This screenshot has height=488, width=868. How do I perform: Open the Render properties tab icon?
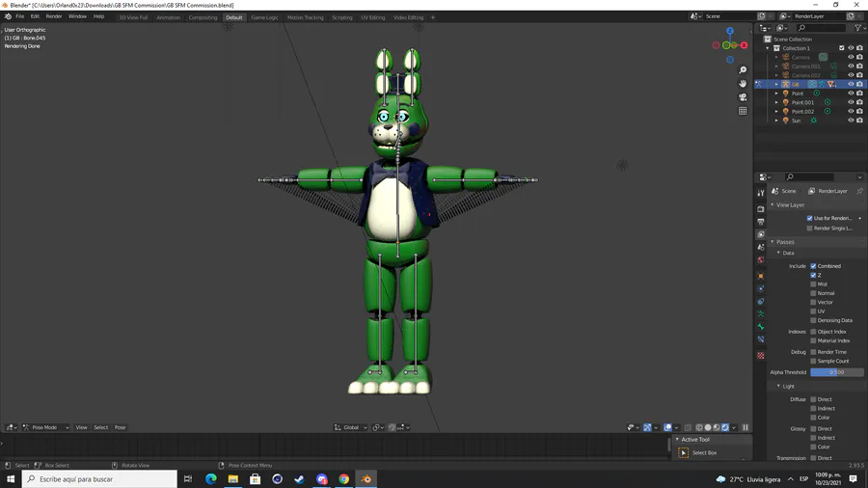click(761, 209)
